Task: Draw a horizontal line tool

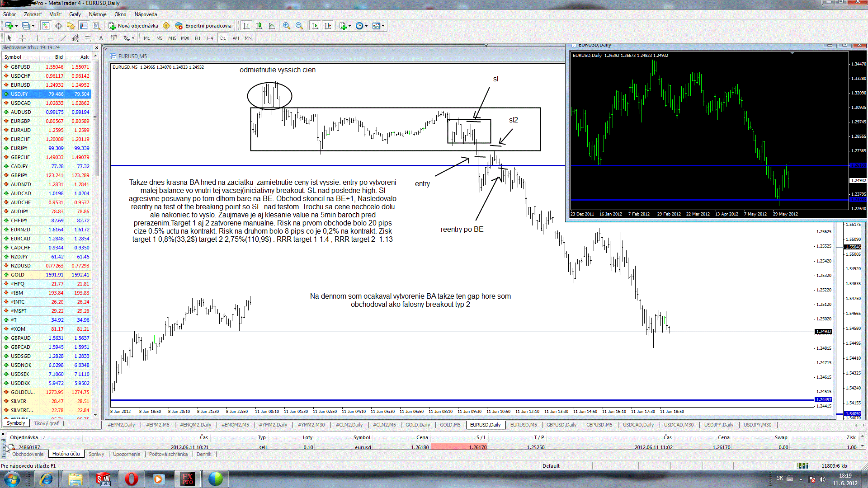Action: coord(50,38)
